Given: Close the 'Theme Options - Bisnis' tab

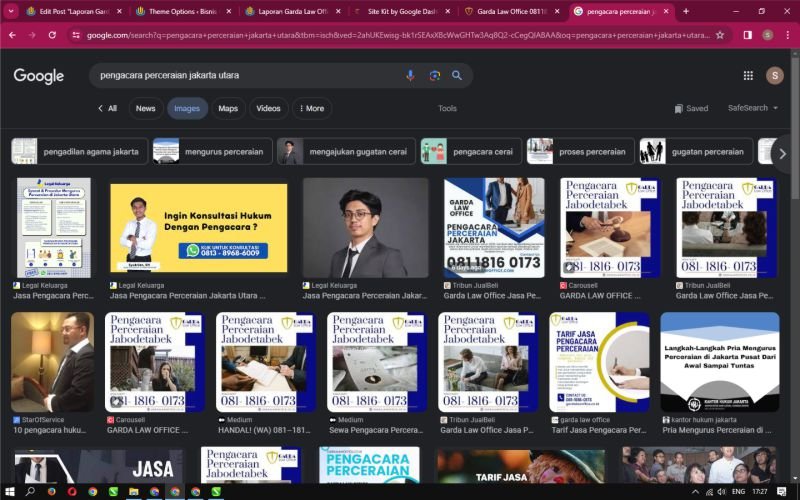Looking at the screenshot, I should pyautogui.click(x=229, y=11).
